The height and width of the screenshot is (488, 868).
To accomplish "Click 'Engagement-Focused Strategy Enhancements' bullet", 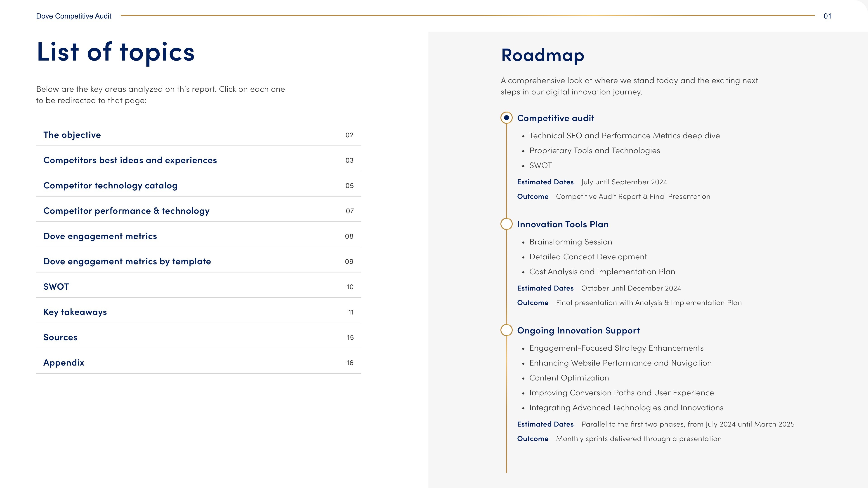I will (616, 348).
